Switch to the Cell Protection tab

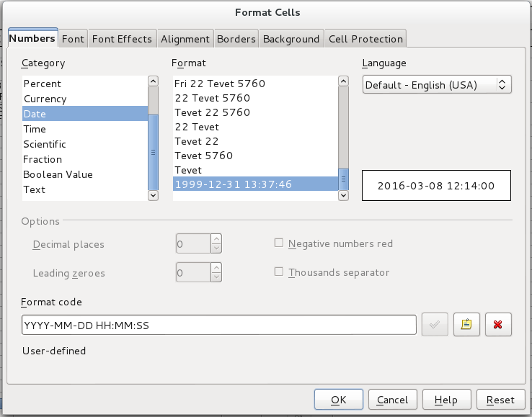pos(365,39)
